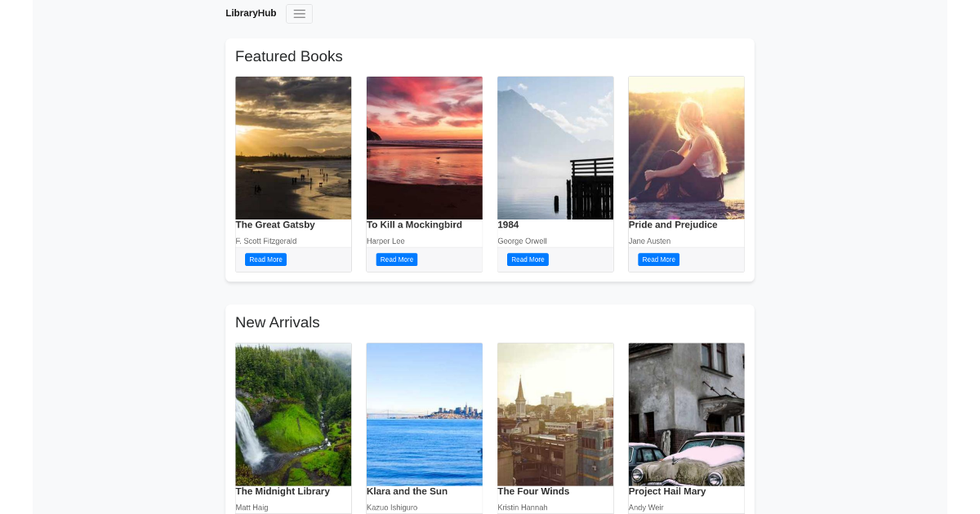This screenshot has width=980, height=514.
Task: Select the title Project Hail Mary
Action: [667, 491]
